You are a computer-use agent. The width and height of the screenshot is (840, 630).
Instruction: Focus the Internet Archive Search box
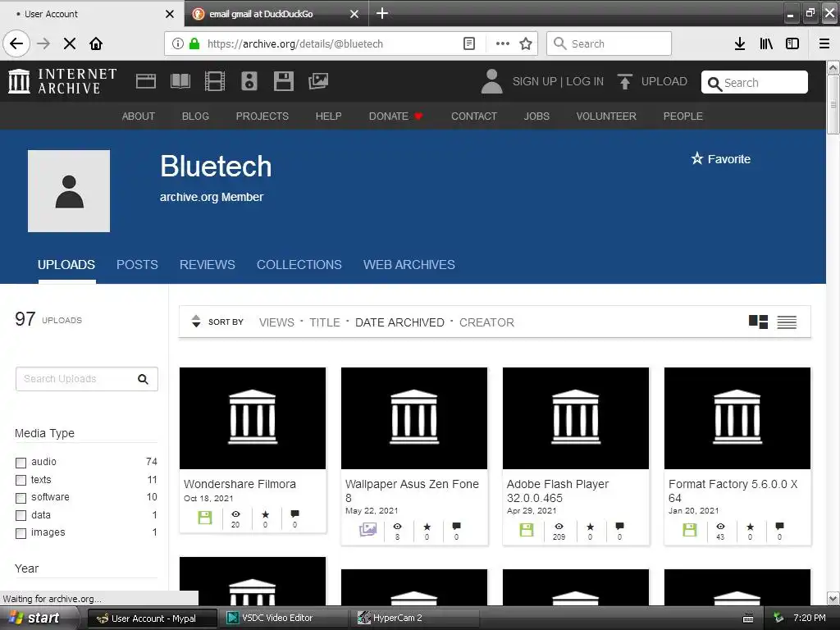point(755,83)
